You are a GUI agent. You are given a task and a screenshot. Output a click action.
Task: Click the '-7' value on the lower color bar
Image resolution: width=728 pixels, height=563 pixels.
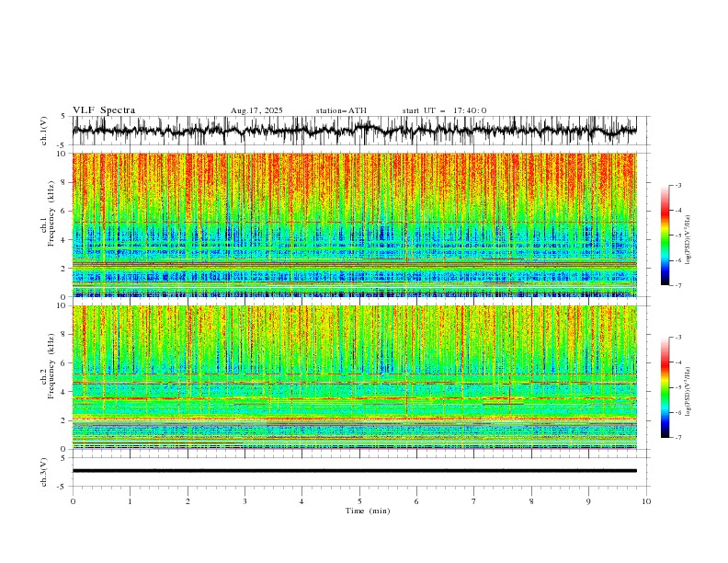pyautogui.click(x=677, y=437)
